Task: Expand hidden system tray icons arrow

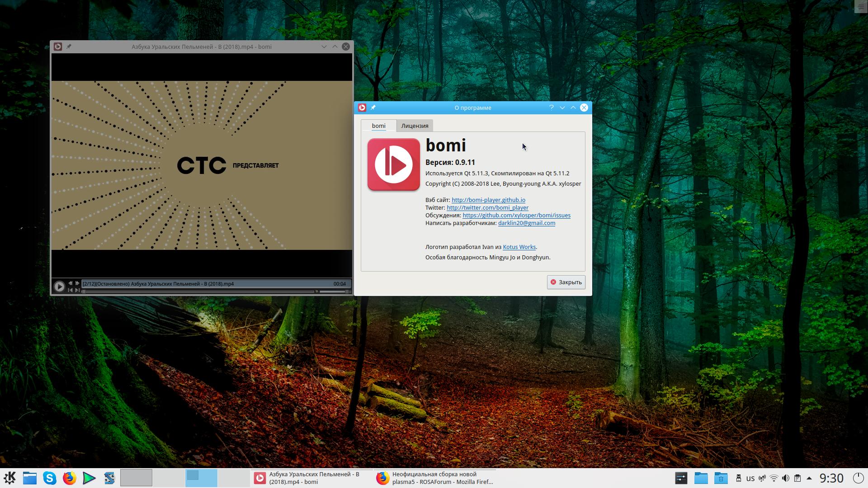Action: click(x=809, y=478)
